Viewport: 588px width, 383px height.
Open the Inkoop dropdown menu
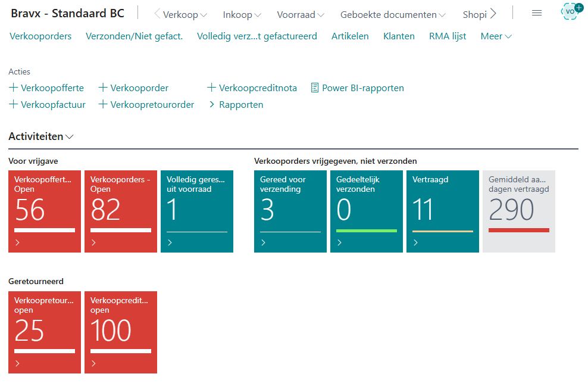pos(242,15)
